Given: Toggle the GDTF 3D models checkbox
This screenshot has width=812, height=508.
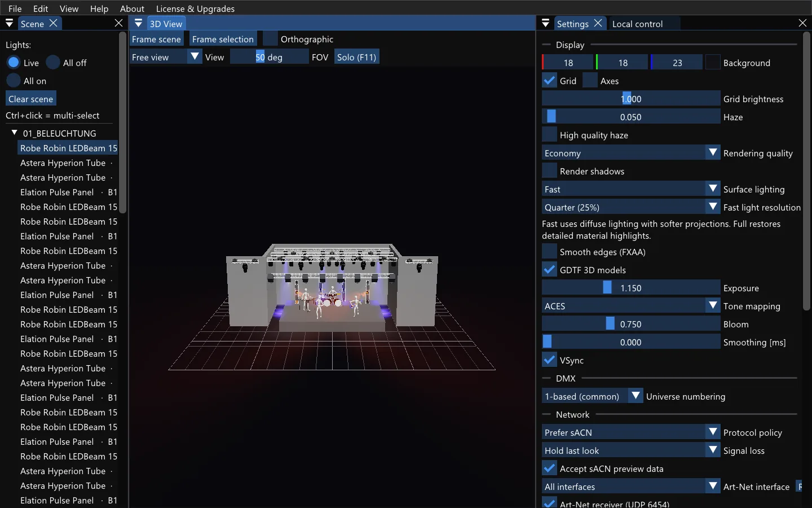Looking at the screenshot, I should 549,270.
